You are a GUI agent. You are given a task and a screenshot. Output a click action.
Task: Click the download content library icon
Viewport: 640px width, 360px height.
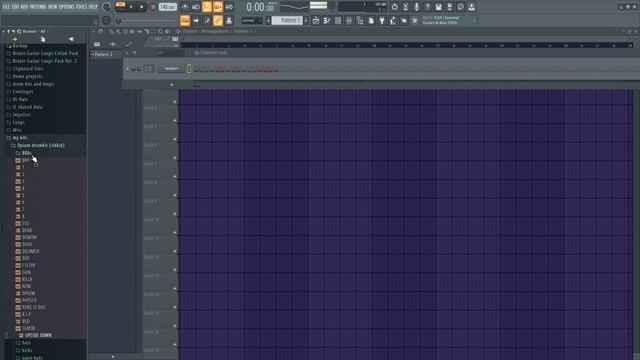pyautogui.click(x=471, y=7)
